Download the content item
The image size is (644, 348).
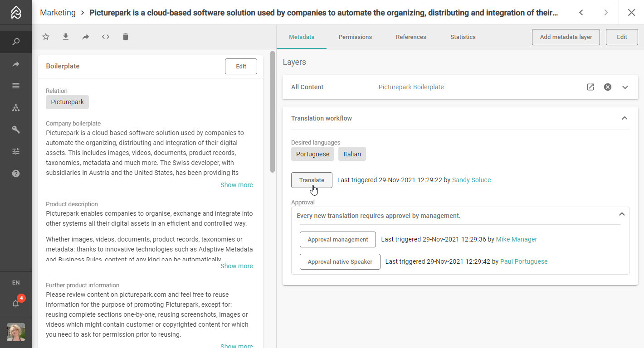66,37
